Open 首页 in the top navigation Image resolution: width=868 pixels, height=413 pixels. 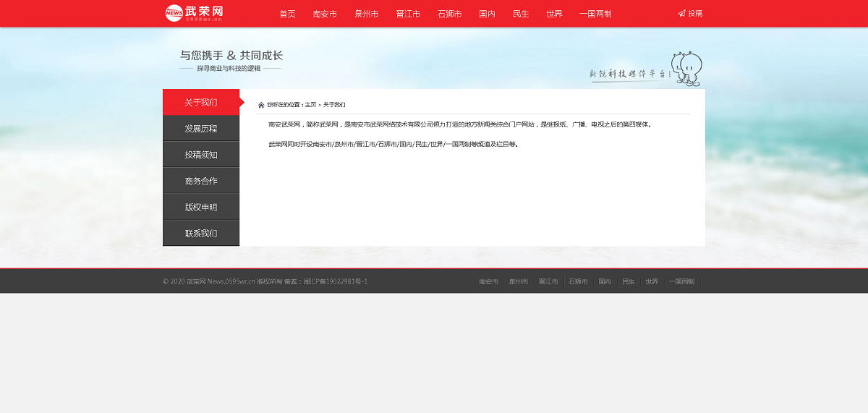(x=287, y=14)
